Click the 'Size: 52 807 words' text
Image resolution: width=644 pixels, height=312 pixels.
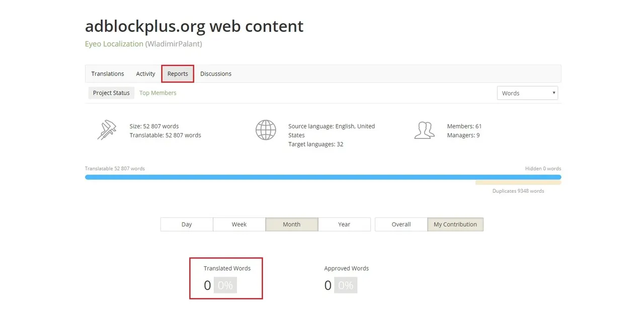tap(154, 126)
